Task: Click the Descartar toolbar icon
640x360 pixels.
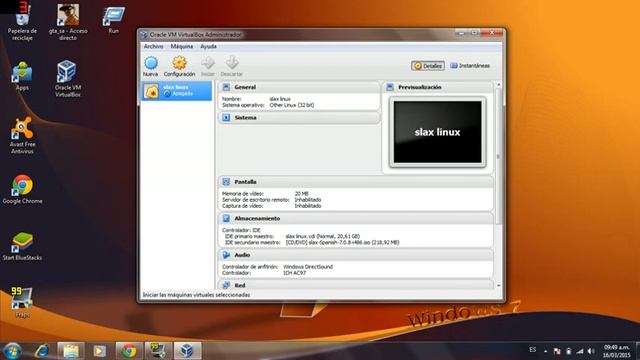Action: pyautogui.click(x=231, y=66)
